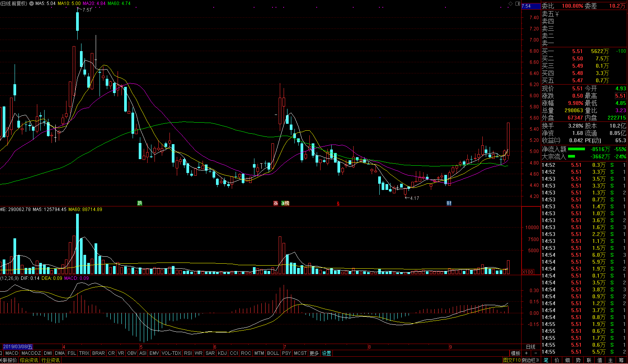
Task: Click the 跌 event marker on the chart
Action: [x=140, y=203]
